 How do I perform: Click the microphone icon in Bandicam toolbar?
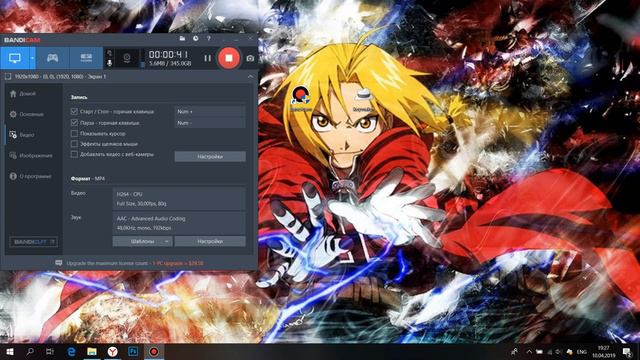click(x=109, y=63)
